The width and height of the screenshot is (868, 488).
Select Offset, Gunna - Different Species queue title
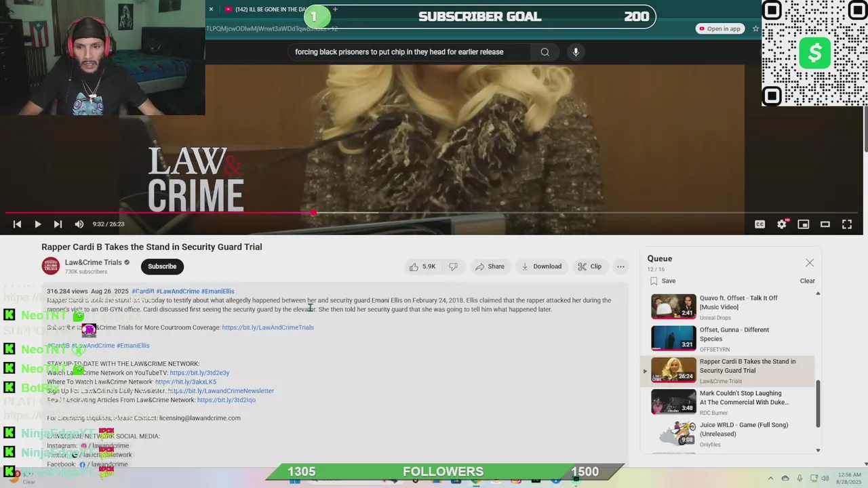(734, 334)
